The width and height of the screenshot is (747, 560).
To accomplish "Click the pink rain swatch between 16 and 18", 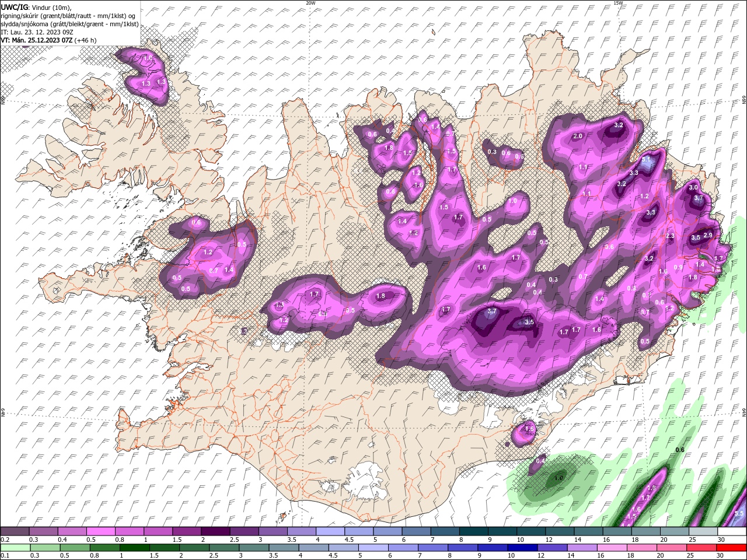I will pyautogui.click(x=612, y=548).
